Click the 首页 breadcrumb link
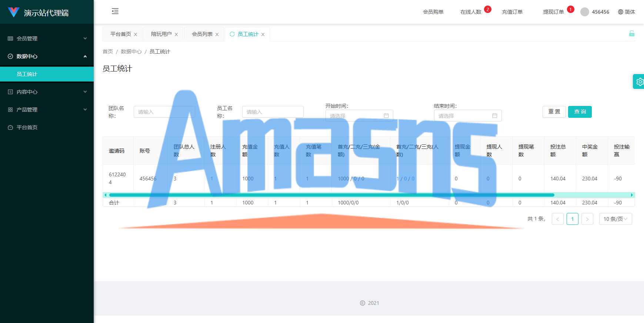This screenshot has width=644, height=323. (108, 51)
